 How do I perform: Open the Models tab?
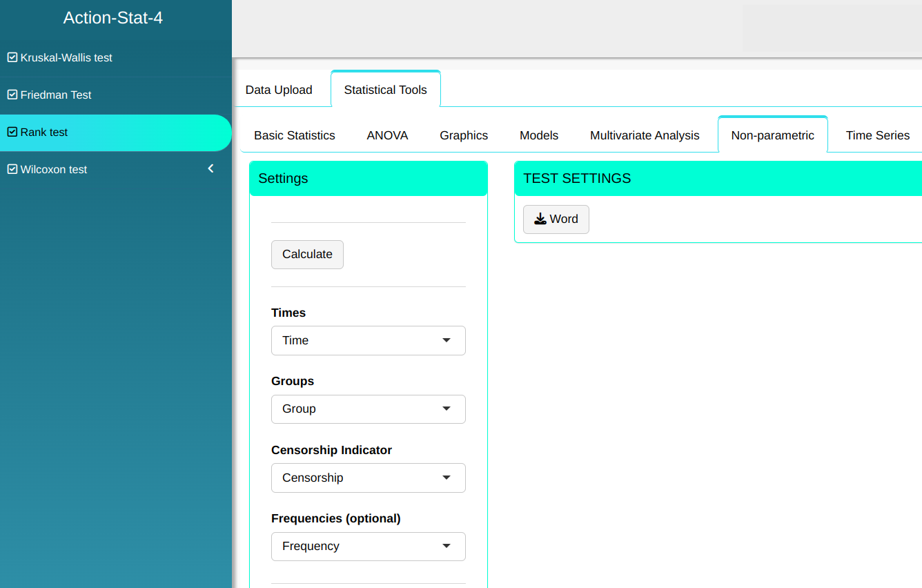click(x=539, y=135)
